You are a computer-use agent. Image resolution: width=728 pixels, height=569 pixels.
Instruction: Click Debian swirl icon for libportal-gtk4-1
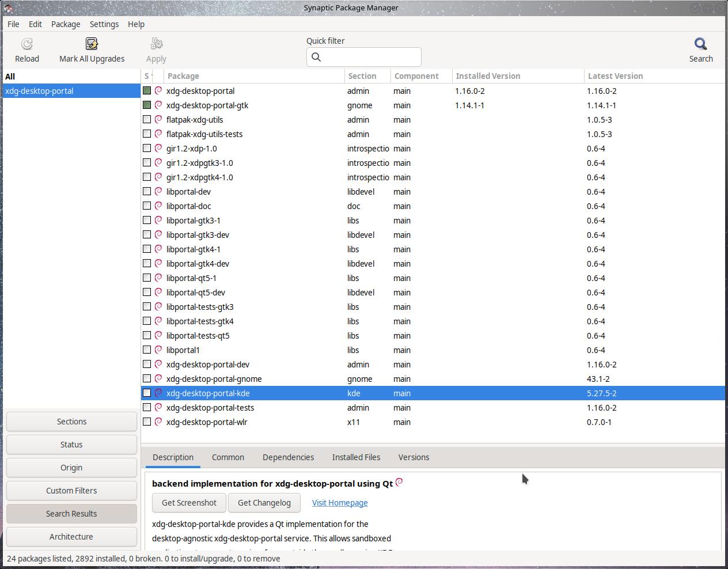(x=158, y=249)
